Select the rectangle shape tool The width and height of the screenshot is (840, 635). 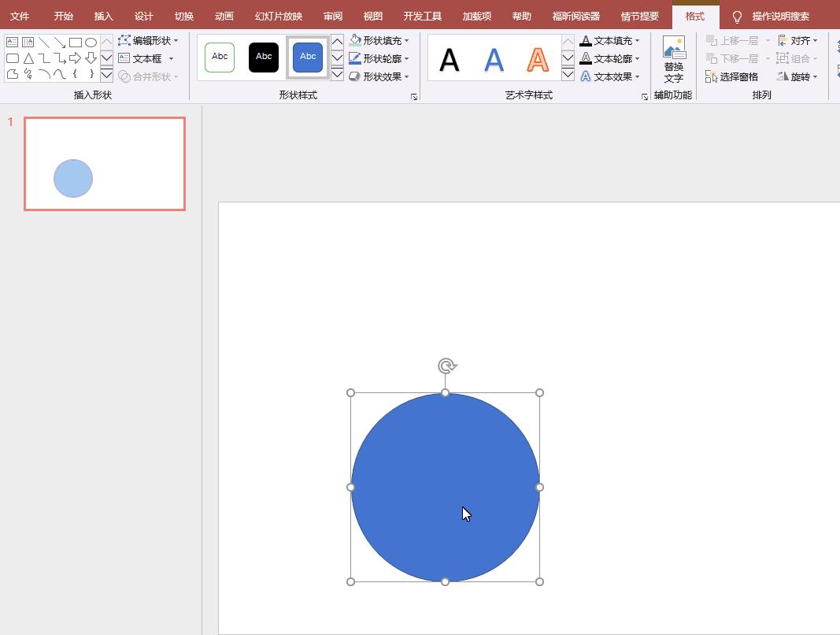(x=75, y=43)
